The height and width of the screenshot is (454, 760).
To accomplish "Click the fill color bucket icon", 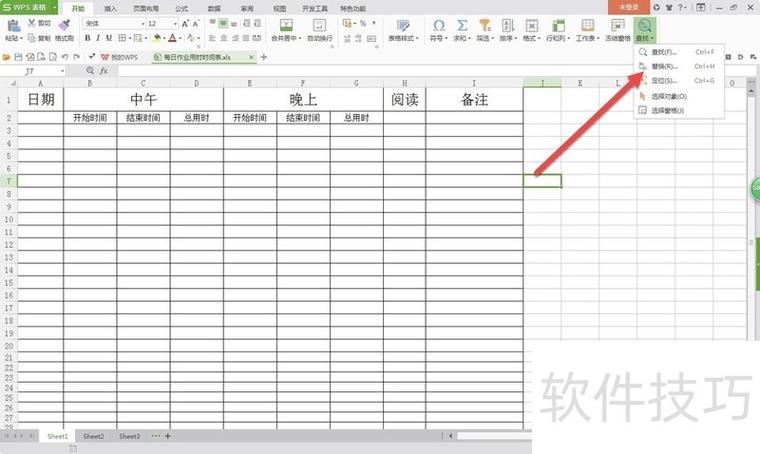I will tap(157, 38).
